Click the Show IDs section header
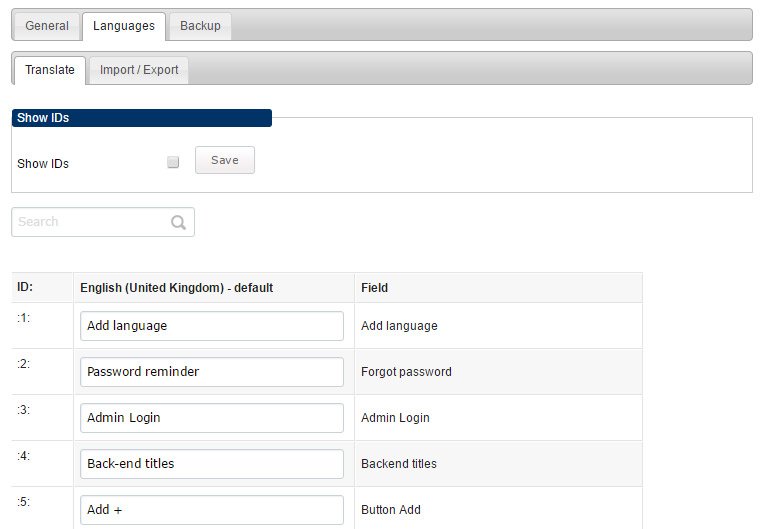Viewport: 763px width, 529px height. click(142, 118)
